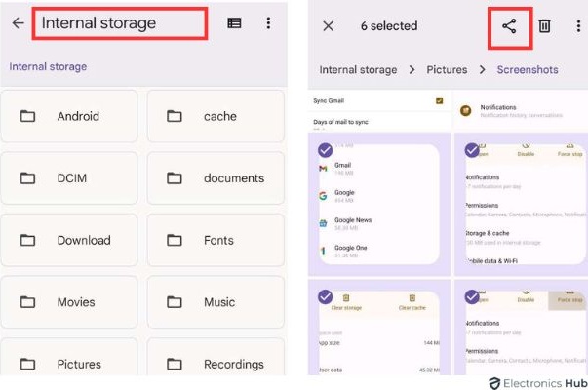Click folder icon beside Movies
The width and height of the screenshot is (588, 390).
point(27,302)
